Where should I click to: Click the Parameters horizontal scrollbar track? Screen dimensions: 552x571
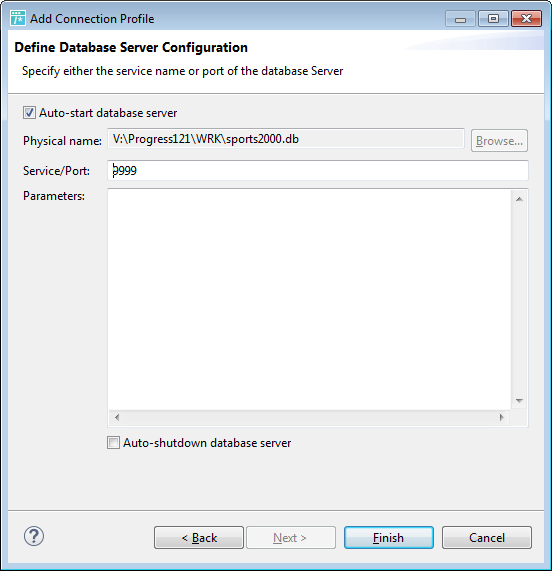pos(309,417)
